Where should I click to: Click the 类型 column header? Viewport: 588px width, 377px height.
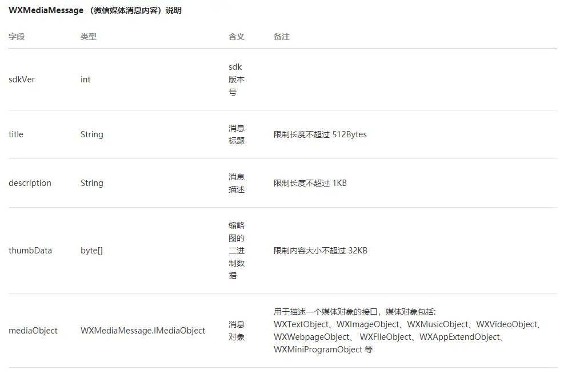click(89, 37)
